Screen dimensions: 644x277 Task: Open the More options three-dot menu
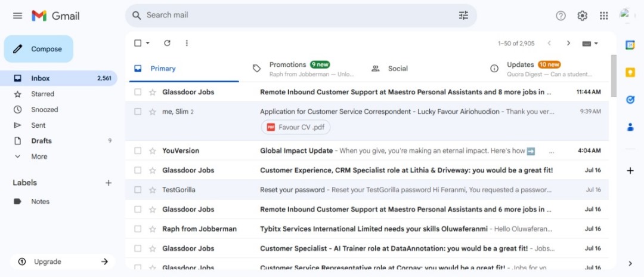click(x=187, y=43)
